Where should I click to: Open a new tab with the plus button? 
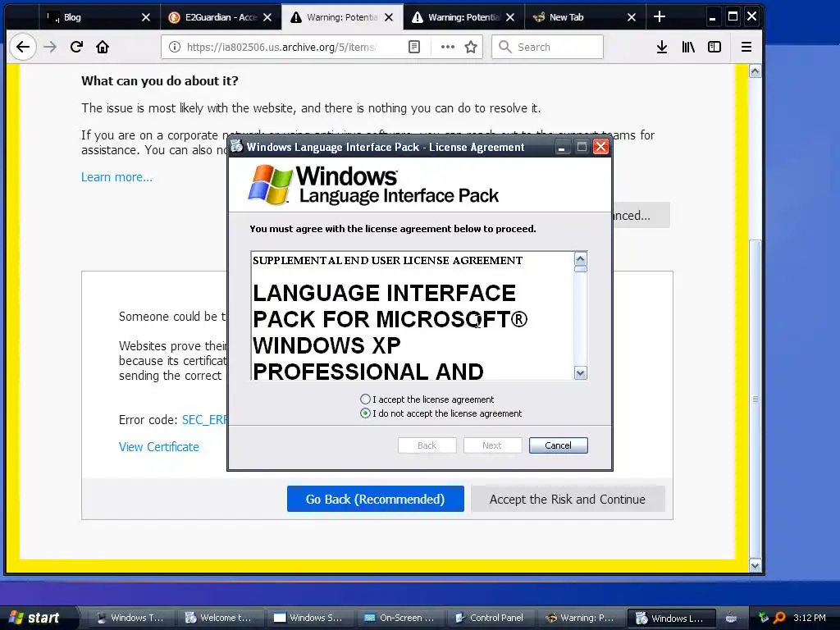[660, 17]
